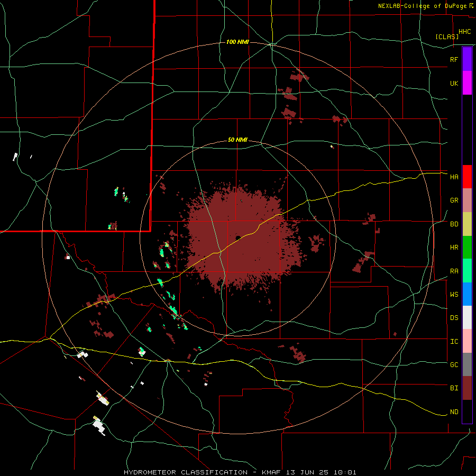The width and height of the screenshot is (476, 476).
Task: Click the 'UK' legend label
Action: click(x=454, y=83)
